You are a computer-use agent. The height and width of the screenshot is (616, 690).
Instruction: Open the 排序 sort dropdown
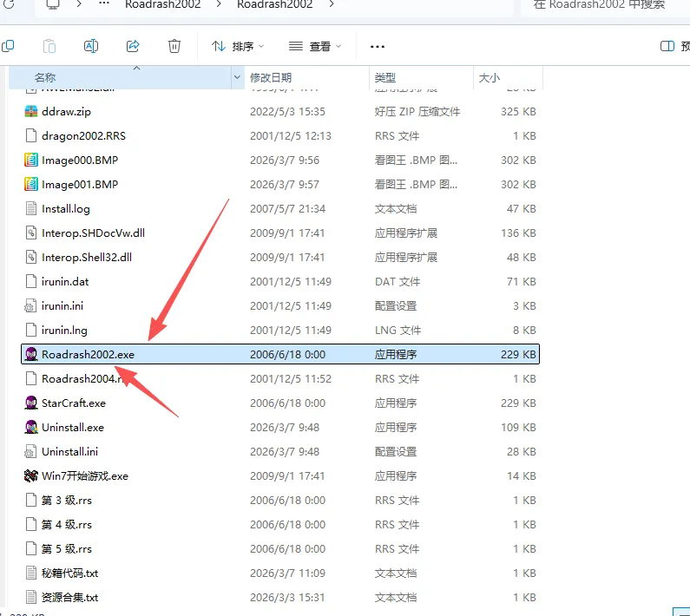pyautogui.click(x=238, y=46)
